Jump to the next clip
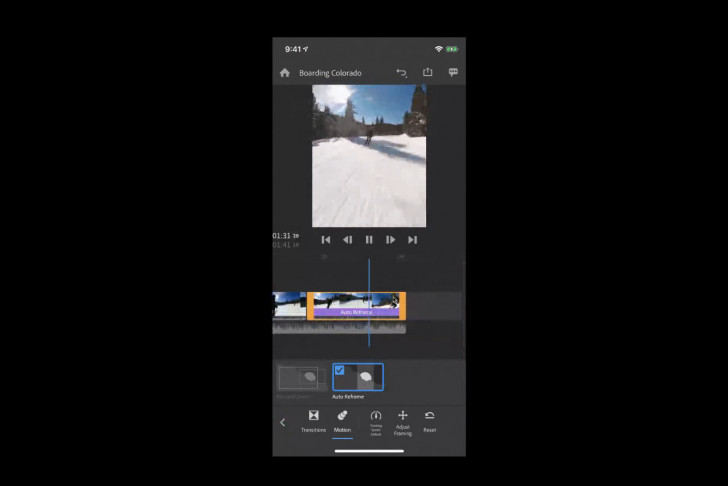This screenshot has width=728, height=486. 412,240
